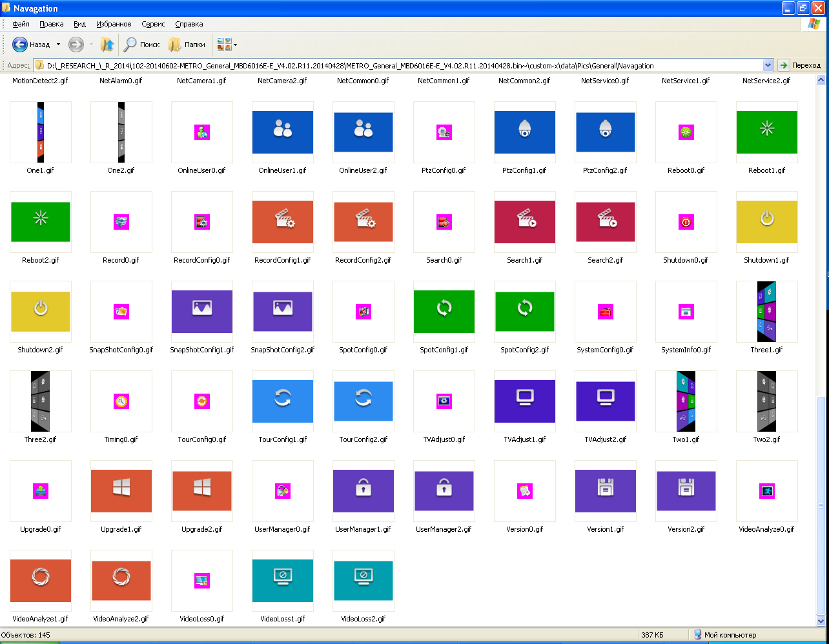
Task: Select the Three1.gif tile strip thumbnail
Action: click(766, 312)
